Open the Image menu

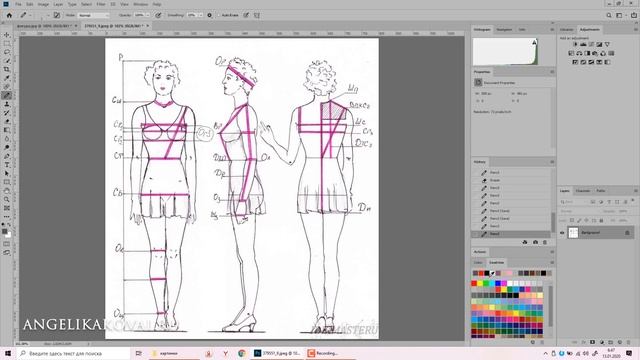(43, 4)
